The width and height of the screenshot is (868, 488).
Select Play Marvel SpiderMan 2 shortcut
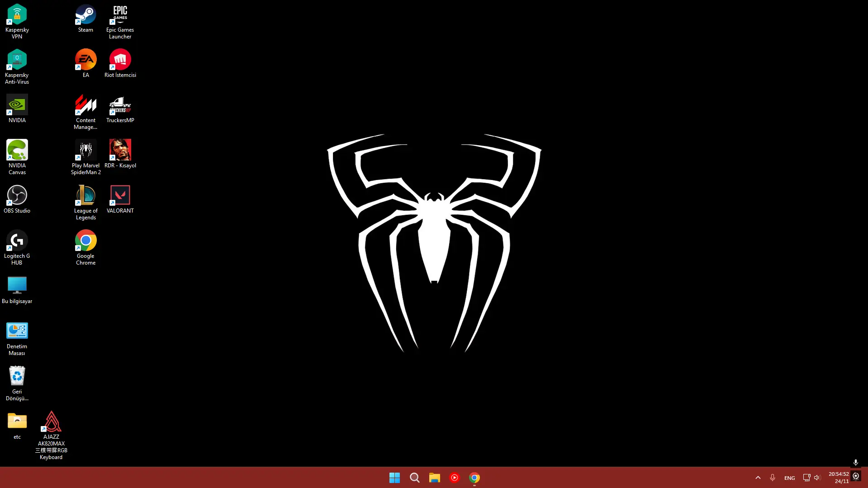point(85,157)
